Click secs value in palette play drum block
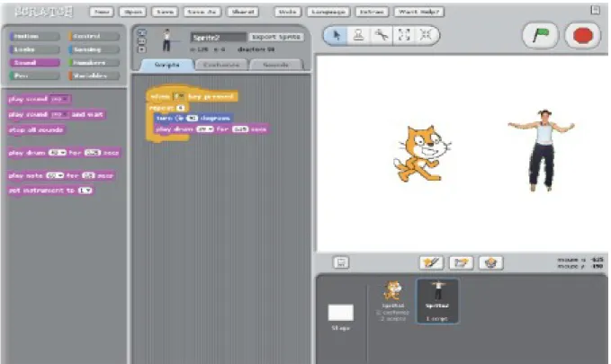 click(93, 153)
